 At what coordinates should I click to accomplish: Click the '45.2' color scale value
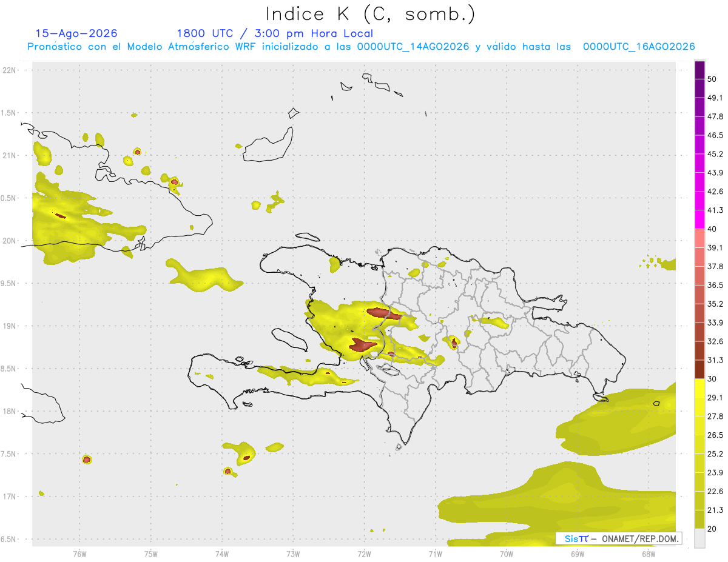715,154
